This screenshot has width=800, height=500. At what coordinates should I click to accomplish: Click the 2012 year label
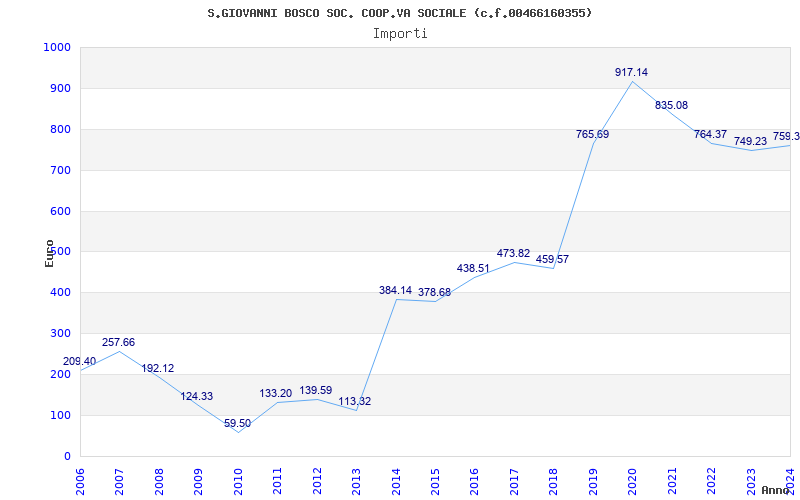317,481
